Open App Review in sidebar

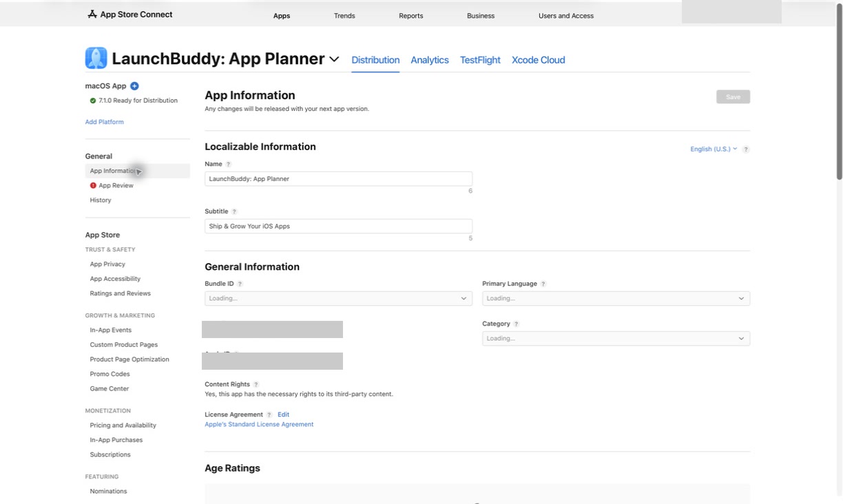tap(116, 185)
